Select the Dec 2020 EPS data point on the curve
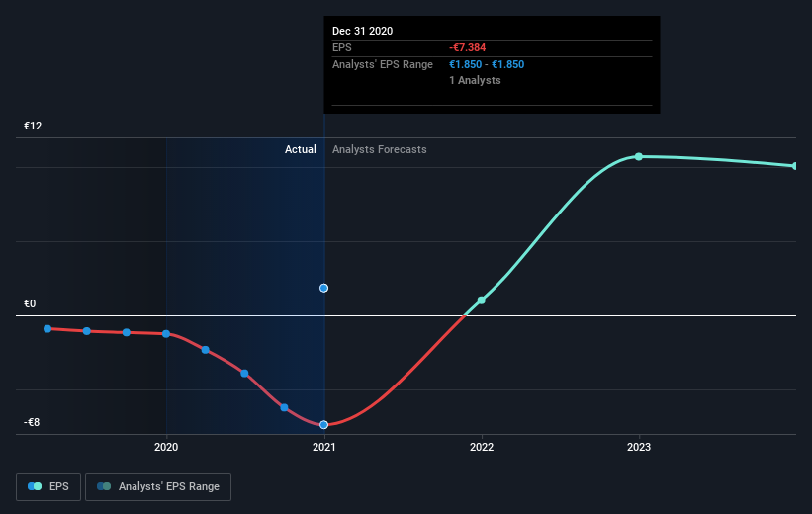The width and height of the screenshot is (812, 514). 323,424
